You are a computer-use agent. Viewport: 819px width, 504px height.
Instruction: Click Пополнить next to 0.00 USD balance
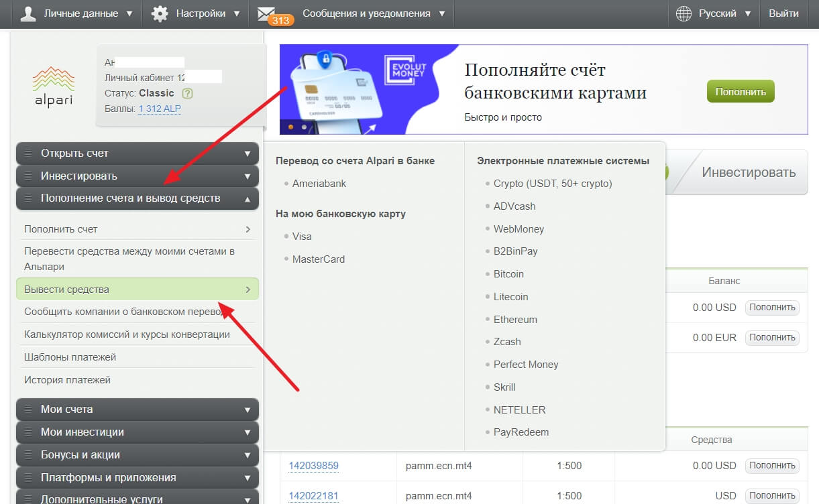[x=772, y=308]
